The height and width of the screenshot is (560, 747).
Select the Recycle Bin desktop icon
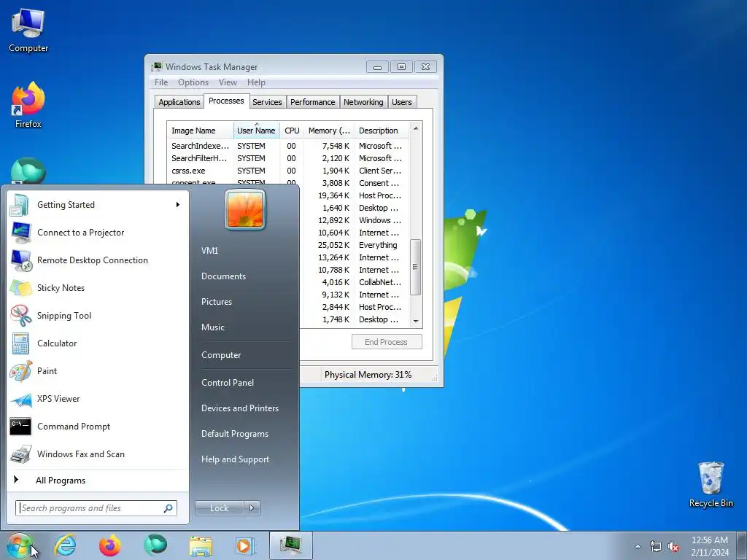711,484
